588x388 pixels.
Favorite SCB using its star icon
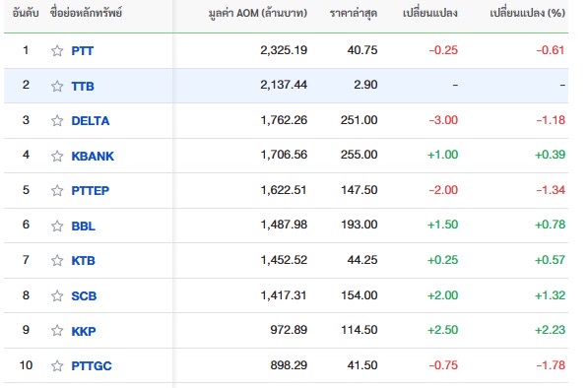(57, 295)
